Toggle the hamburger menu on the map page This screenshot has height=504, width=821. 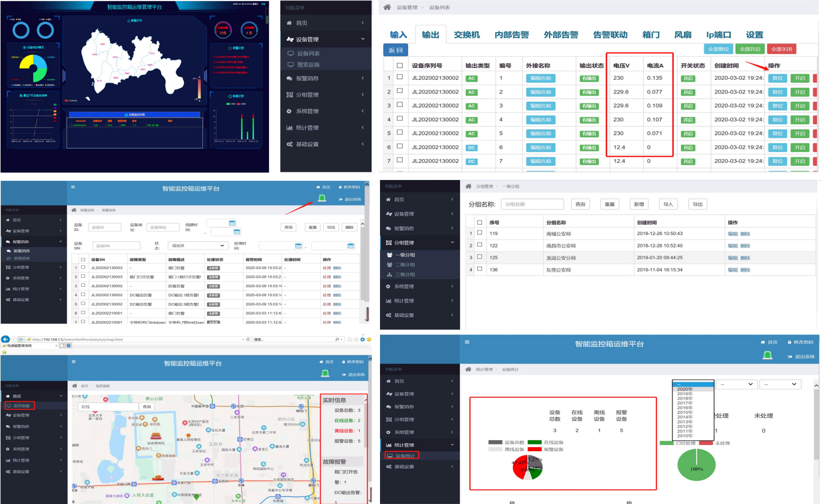pos(74,362)
